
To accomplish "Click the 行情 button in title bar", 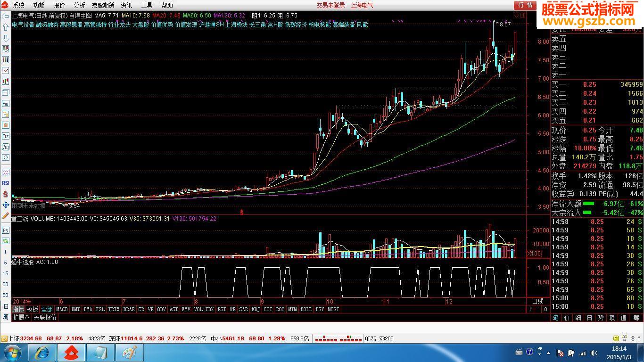I will pyautogui.click(x=526, y=5).
